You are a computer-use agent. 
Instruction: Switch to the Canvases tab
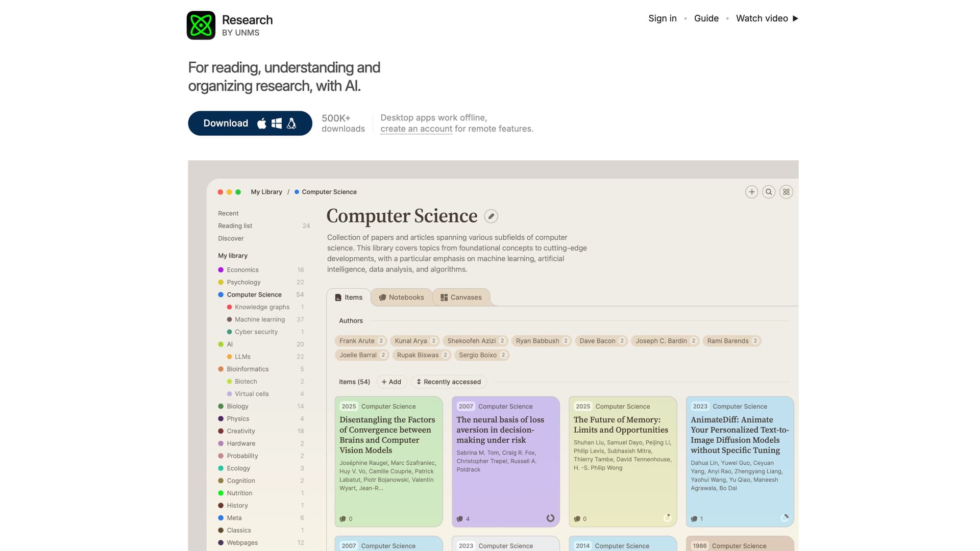pos(461,297)
